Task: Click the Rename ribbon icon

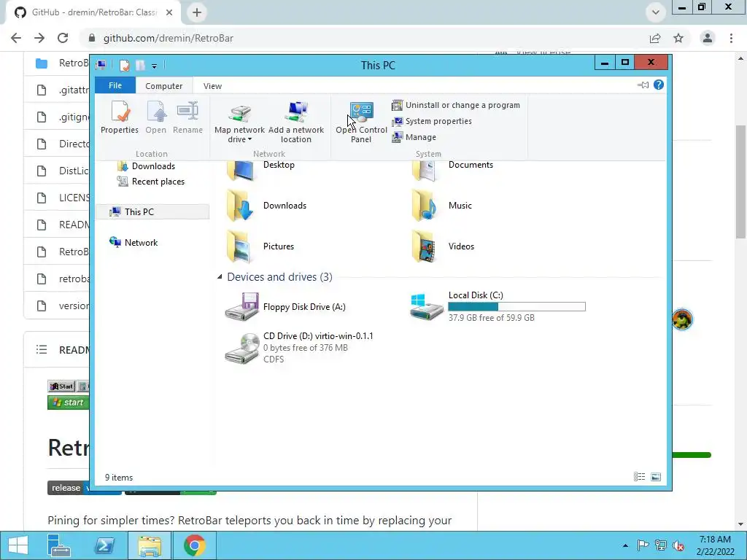Action: point(187,117)
